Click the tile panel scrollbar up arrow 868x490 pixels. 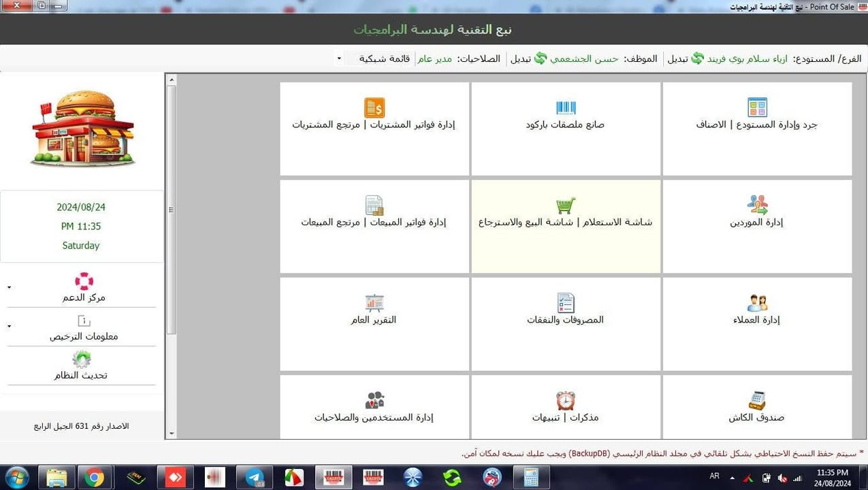click(171, 80)
